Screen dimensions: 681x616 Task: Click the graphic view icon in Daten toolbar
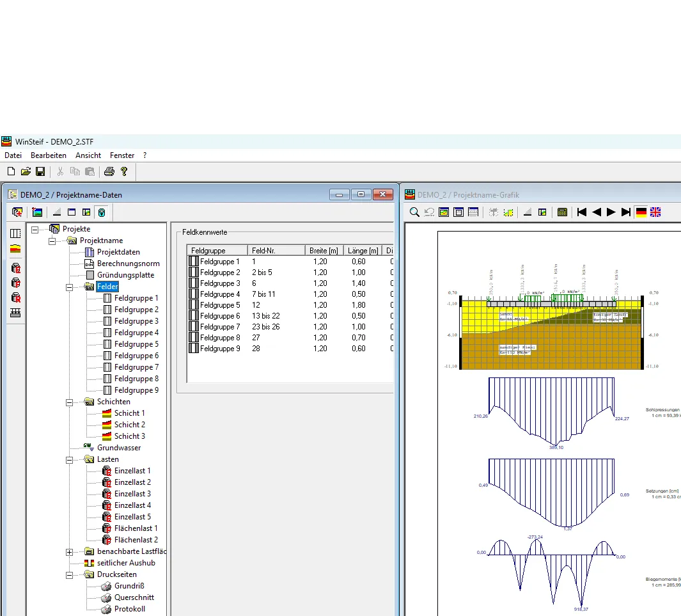pos(37,212)
